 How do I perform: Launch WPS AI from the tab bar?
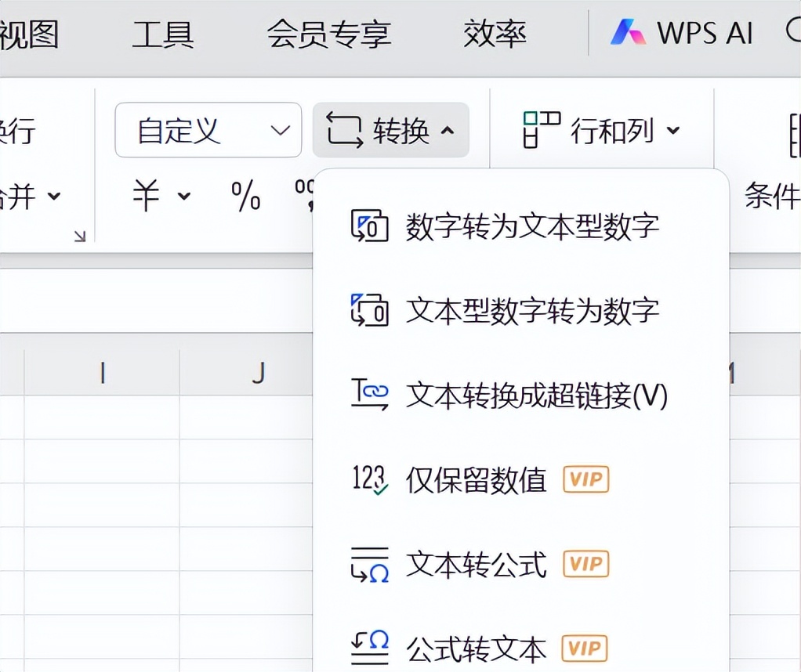pos(681,33)
